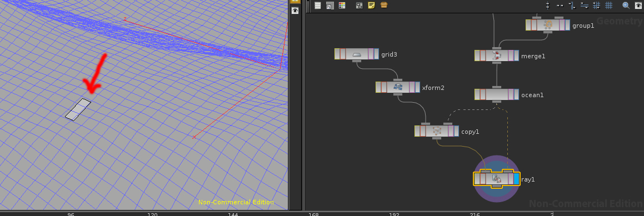
Task: Select the grid3 node
Action: click(357, 54)
